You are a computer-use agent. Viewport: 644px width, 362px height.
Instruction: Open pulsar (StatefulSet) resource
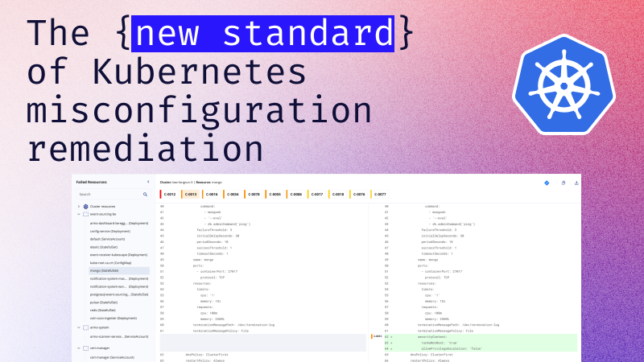(x=104, y=302)
